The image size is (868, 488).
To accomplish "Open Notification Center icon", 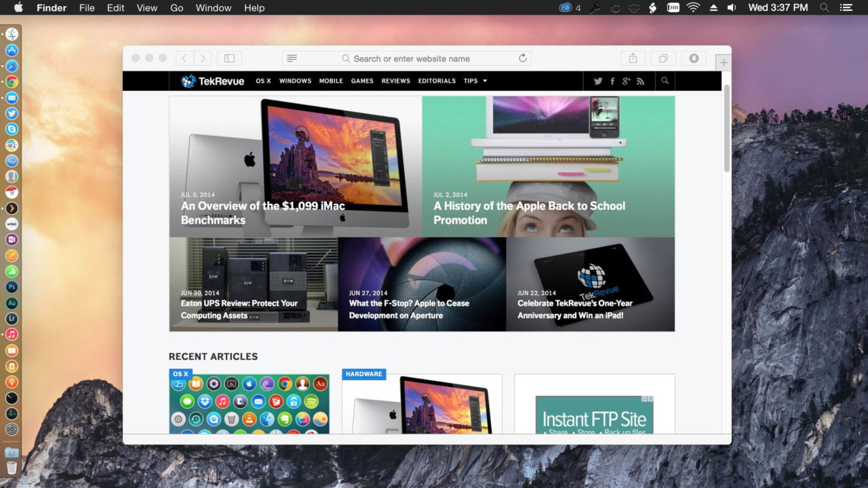I will pyautogui.click(x=846, y=7).
